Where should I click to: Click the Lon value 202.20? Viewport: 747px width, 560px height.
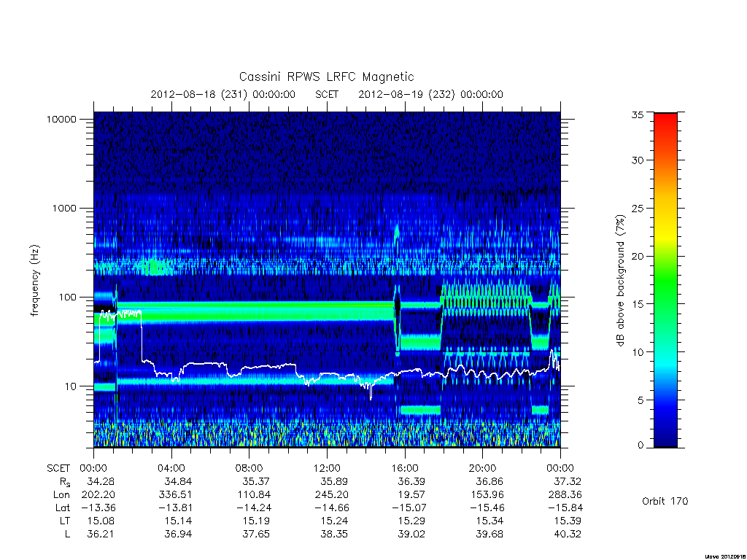pyautogui.click(x=98, y=495)
